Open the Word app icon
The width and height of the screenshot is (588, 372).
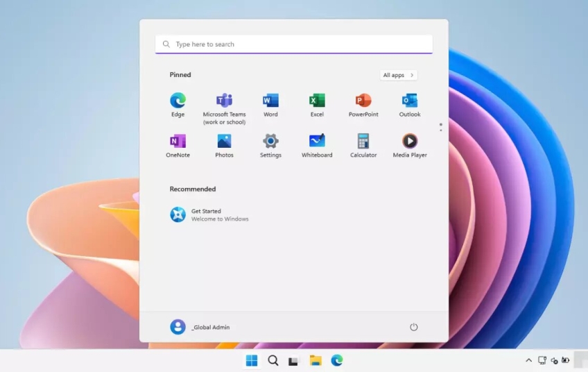[x=270, y=101]
